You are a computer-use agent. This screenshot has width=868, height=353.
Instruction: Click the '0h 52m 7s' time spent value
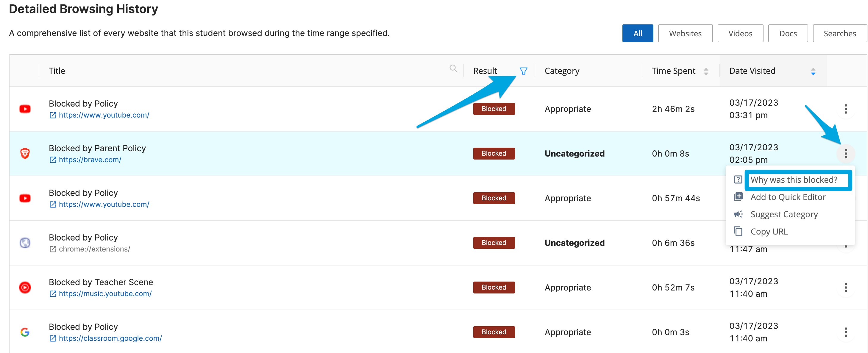click(x=673, y=288)
